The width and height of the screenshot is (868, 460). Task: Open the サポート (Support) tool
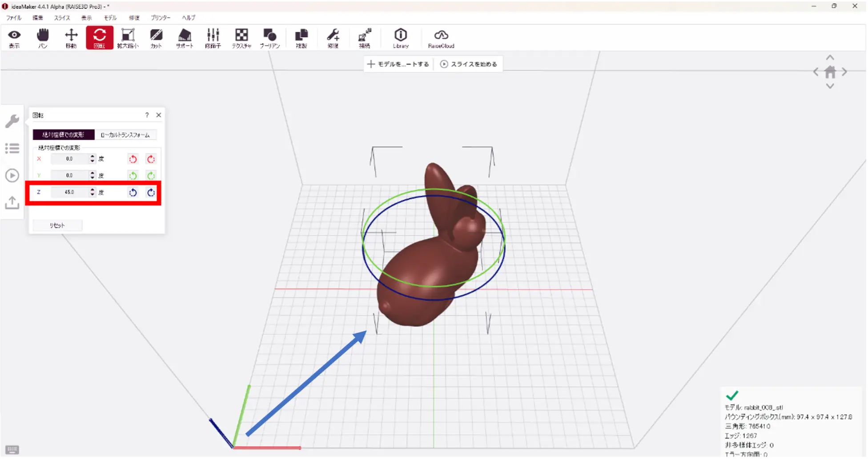185,38
